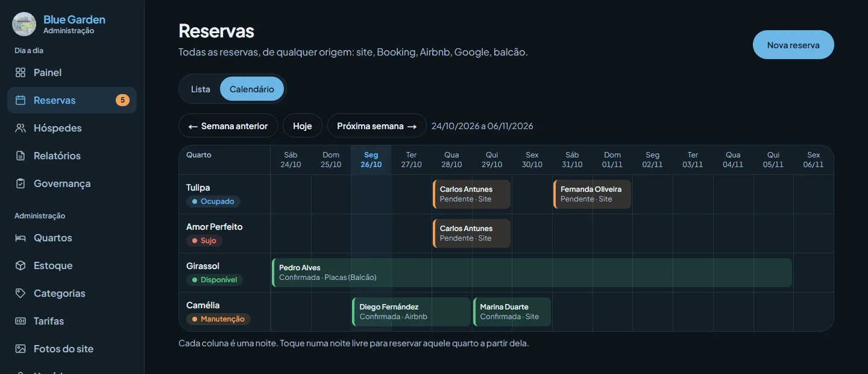
Task: Click the Dom 01/11 column header
Action: click(x=612, y=160)
